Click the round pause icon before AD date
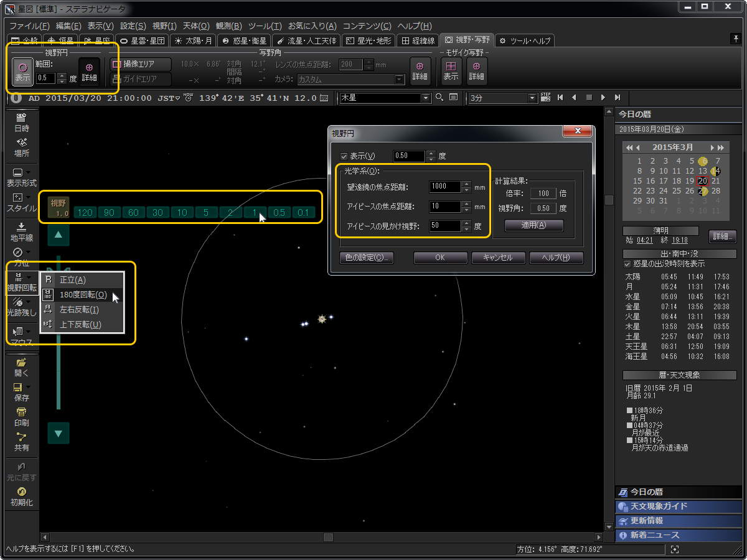Screen dimensions: 747x560 pos(16,98)
